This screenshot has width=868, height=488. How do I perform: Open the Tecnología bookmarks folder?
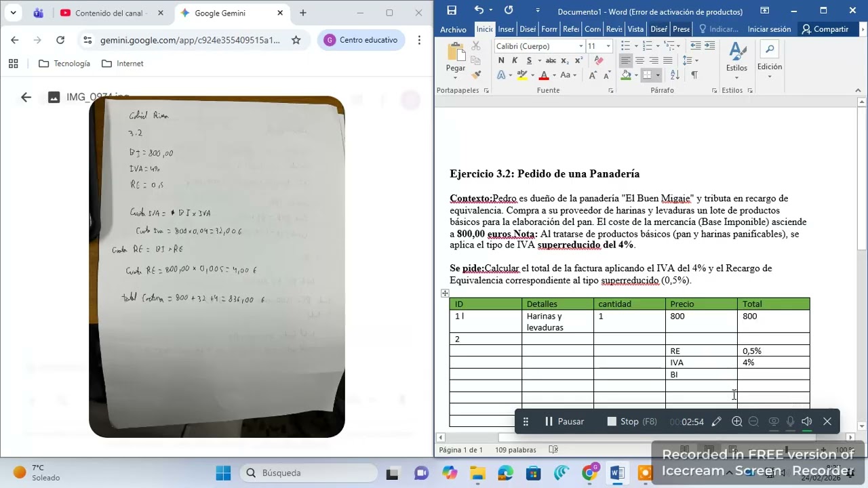pyautogui.click(x=64, y=64)
